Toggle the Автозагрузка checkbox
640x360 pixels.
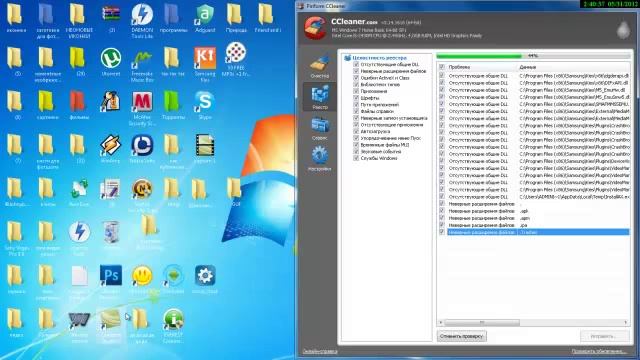click(x=356, y=131)
